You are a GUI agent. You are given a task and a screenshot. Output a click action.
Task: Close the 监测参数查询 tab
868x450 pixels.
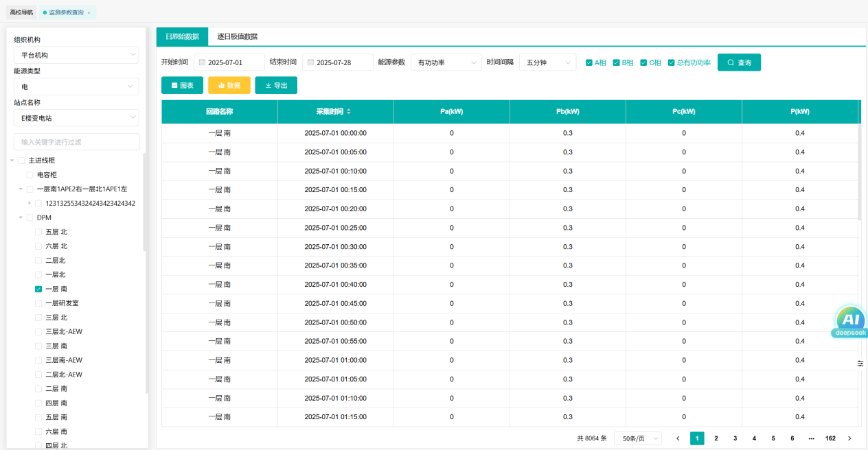89,12
